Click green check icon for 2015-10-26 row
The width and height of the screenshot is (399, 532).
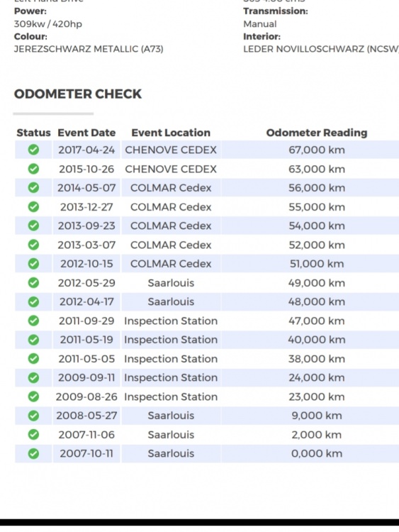coord(33,169)
